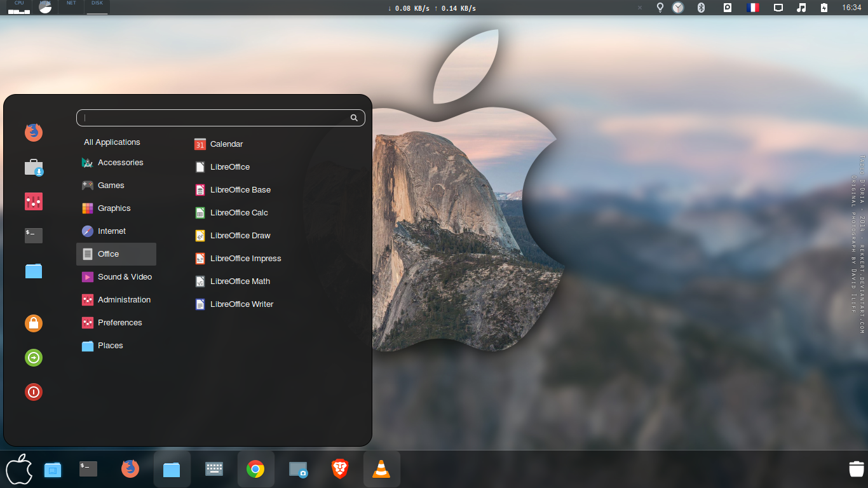Click the red Shut Down power icon
This screenshot has height=488, width=868.
(34, 392)
